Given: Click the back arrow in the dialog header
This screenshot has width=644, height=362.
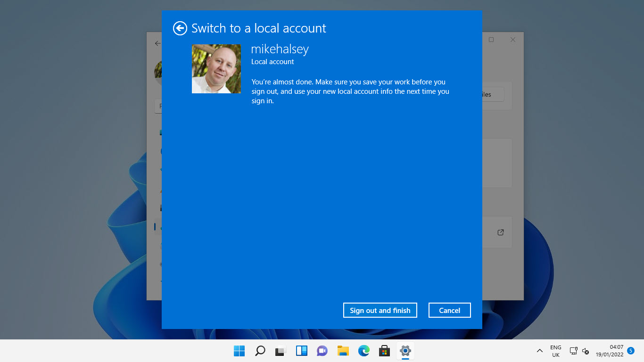Looking at the screenshot, I should [180, 28].
